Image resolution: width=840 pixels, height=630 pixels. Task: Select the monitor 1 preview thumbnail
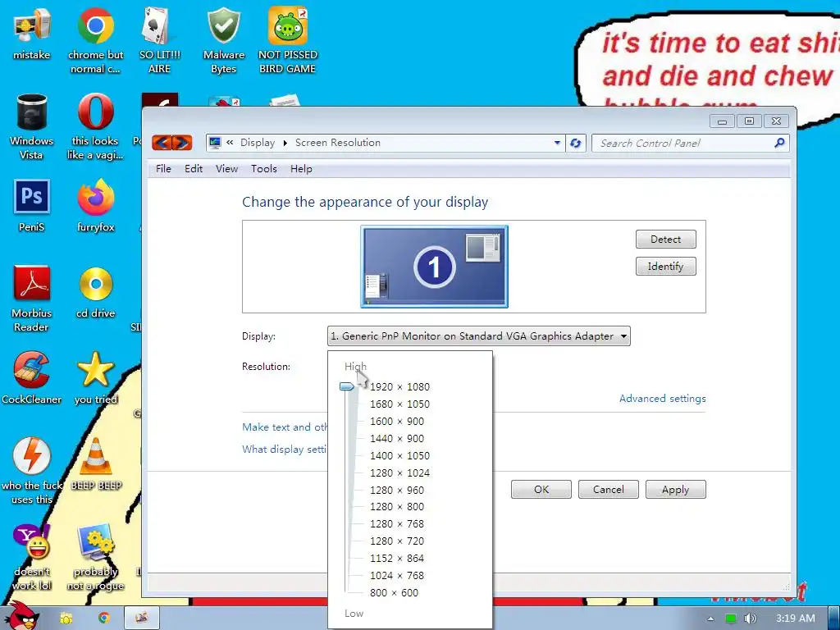(435, 267)
